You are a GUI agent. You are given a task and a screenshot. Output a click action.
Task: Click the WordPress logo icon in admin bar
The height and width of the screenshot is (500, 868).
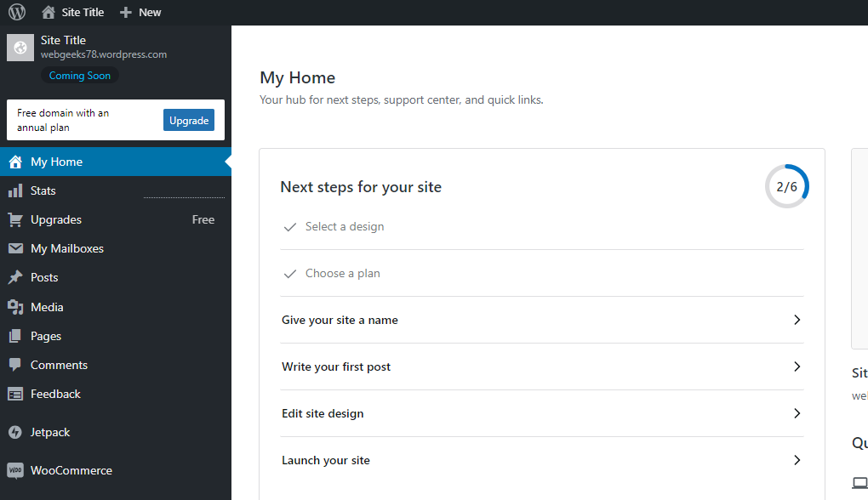(17, 12)
